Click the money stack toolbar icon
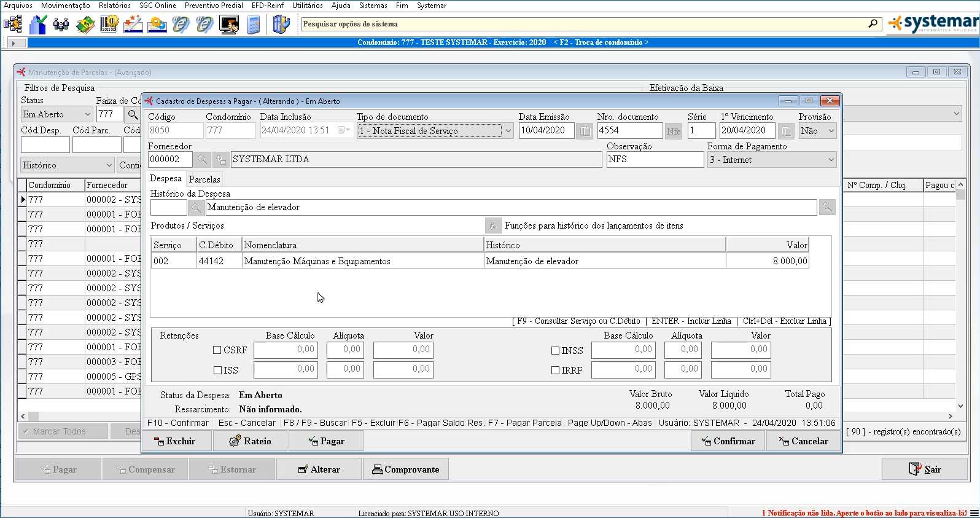This screenshot has height=518, width=980. (85, 25)
